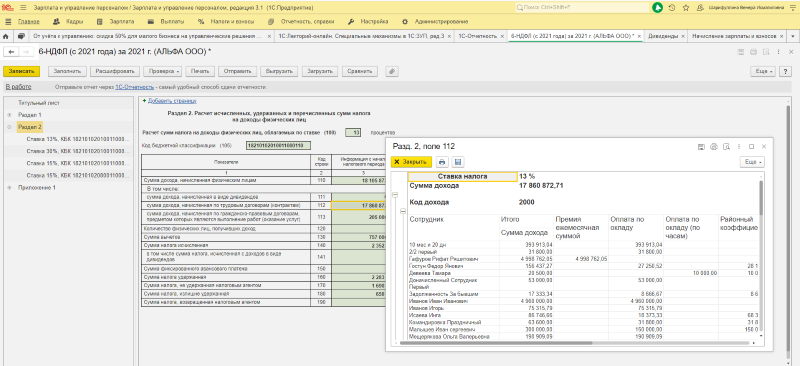Image resolution: width=800 pixels, height=366 pixels.
Task: Open the sections panel menu icon left of Главное
Action: [x=8, y=22]
